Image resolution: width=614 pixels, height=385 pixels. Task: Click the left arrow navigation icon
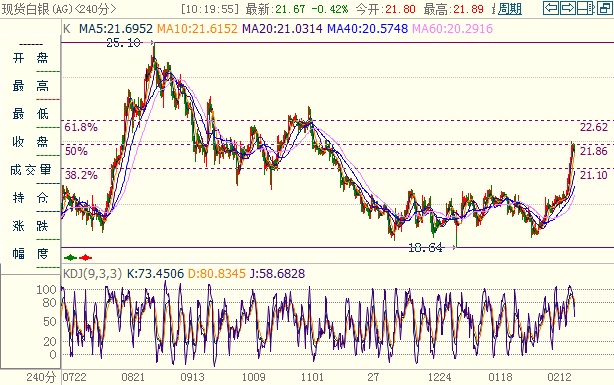point(551,8)
